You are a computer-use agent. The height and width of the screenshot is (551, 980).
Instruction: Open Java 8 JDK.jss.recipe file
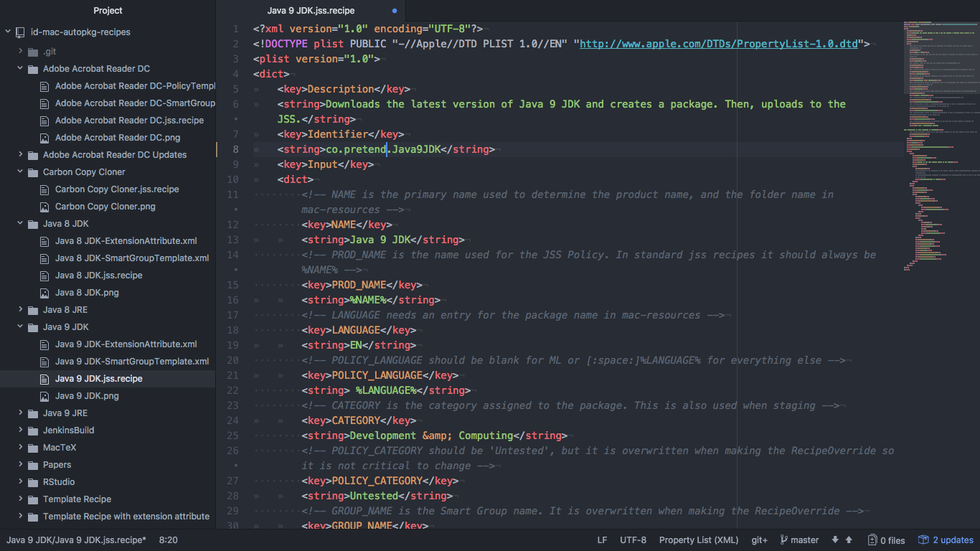coord(98,275)
